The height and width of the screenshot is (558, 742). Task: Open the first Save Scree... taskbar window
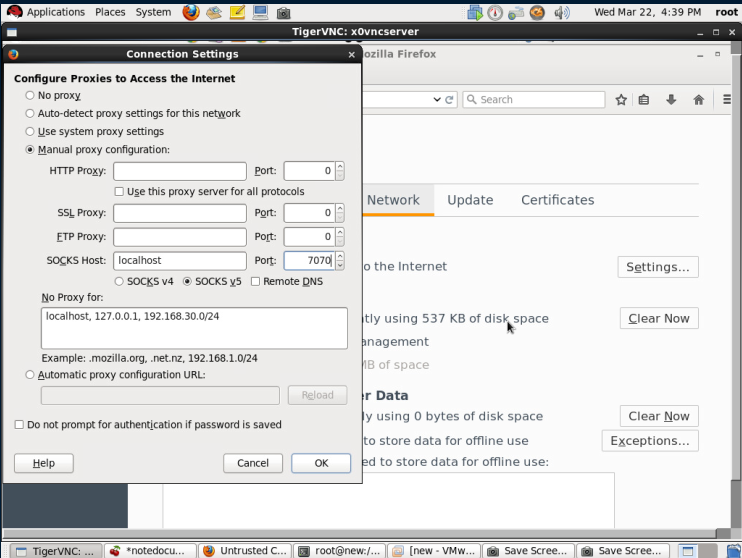(529, 551)
